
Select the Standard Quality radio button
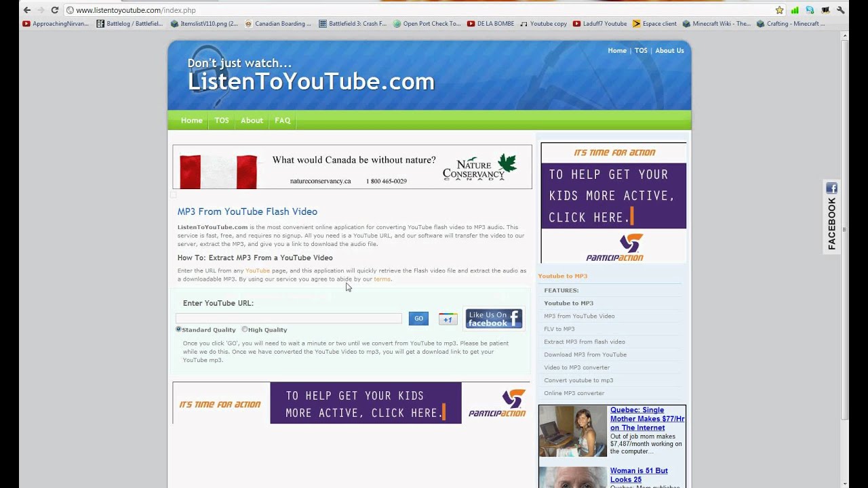point(178,329)
